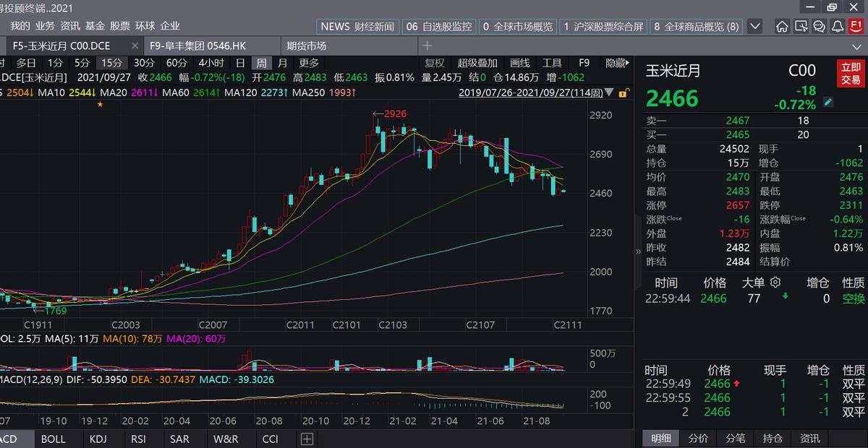
Task: Open the chat message icon
Action: pos(819,25)
